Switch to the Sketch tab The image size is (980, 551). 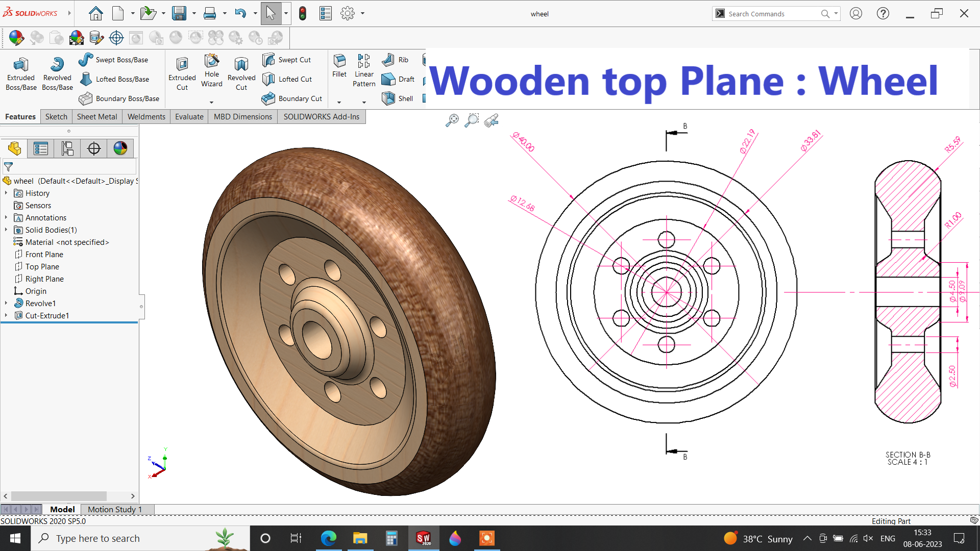(56, 117)
